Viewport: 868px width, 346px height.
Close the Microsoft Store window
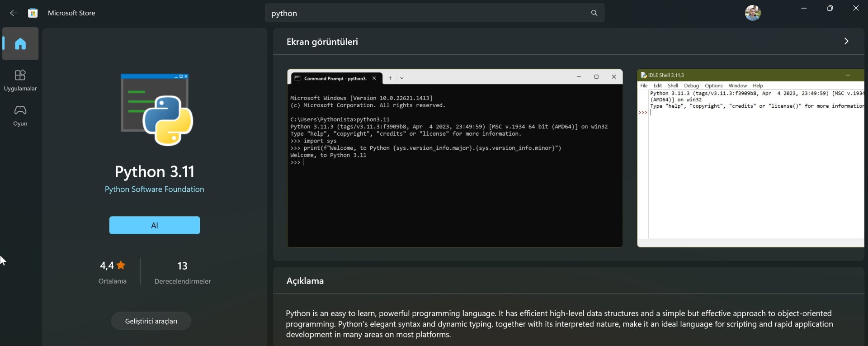[x=856, y=8]
